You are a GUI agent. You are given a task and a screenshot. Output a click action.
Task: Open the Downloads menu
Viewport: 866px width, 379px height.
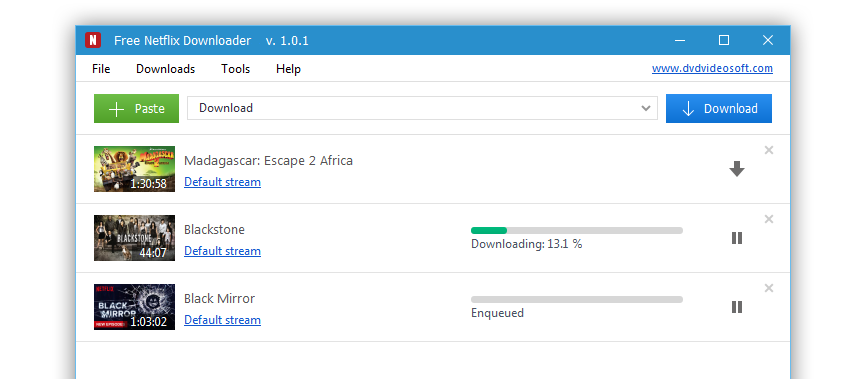(x=166, y=69)
